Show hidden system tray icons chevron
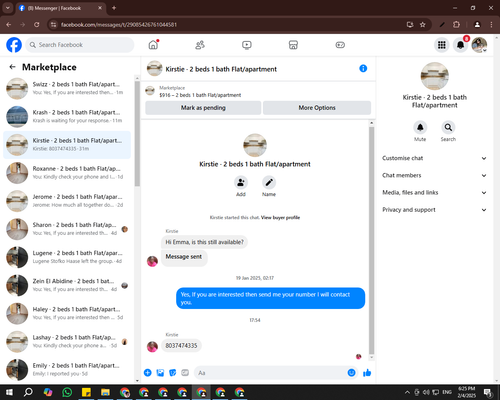 point(407,392)
